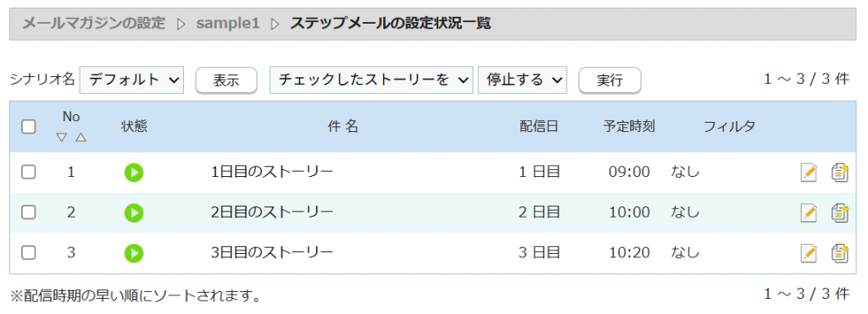This screenshot has height=314, width=868.
Task: Copy 3日目のストーリー using copy icon
Action: tap(840, 252)
